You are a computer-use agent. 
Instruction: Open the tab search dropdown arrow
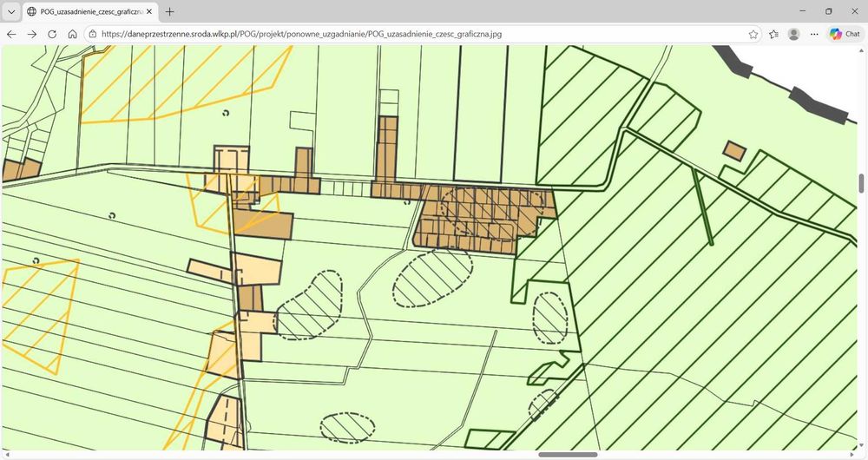pyautogui.click(x=11, y=11)
